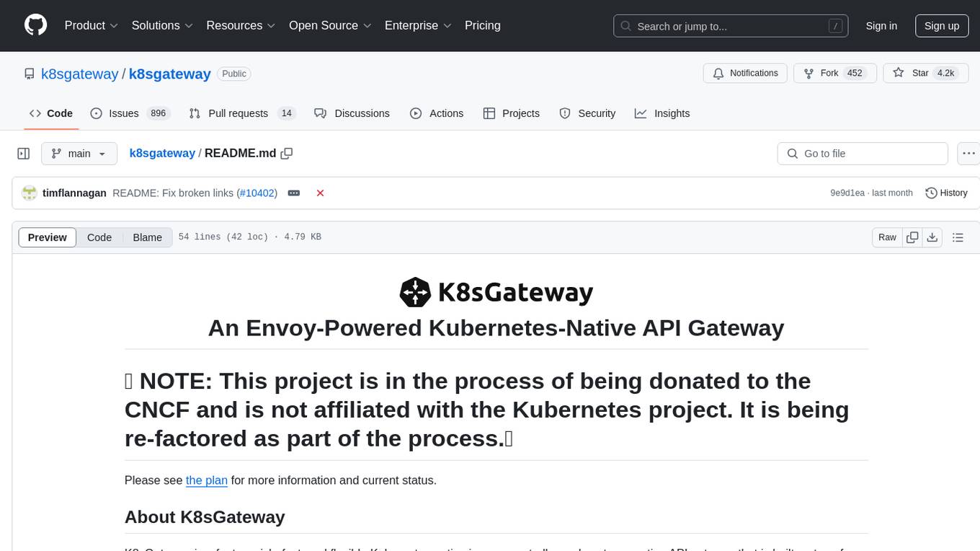Screen dimensions: 980x551
Task: Click the Fork count 452
Action: click(x=855, y=74)
